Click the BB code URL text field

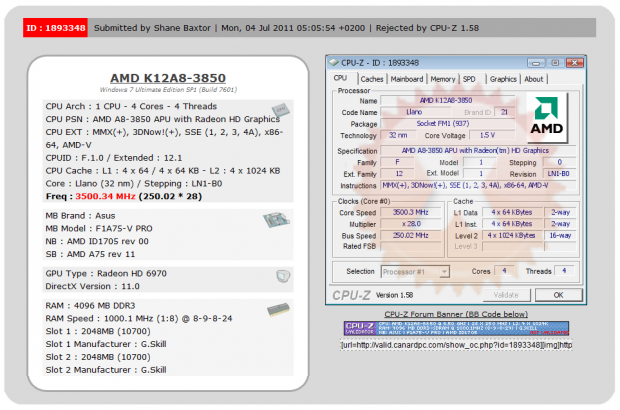pyautogui.click(x=456, y=345)
